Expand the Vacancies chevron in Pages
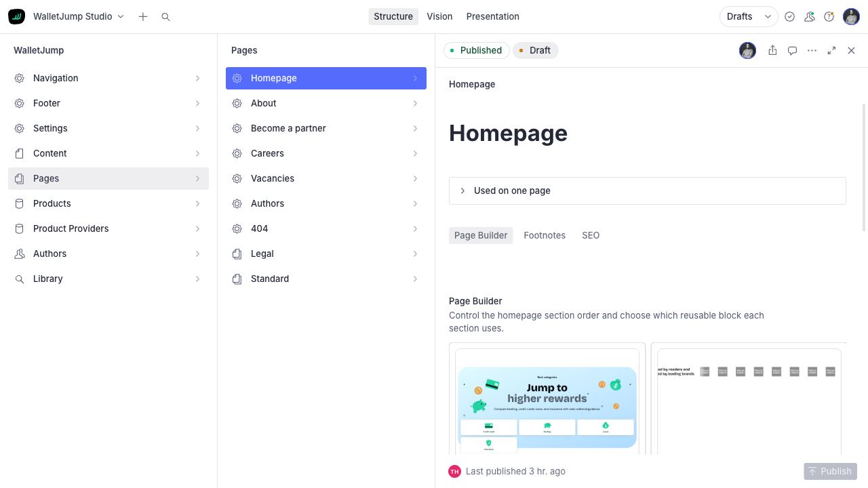This screenshot has width=868, height=488. pos(415,178)
